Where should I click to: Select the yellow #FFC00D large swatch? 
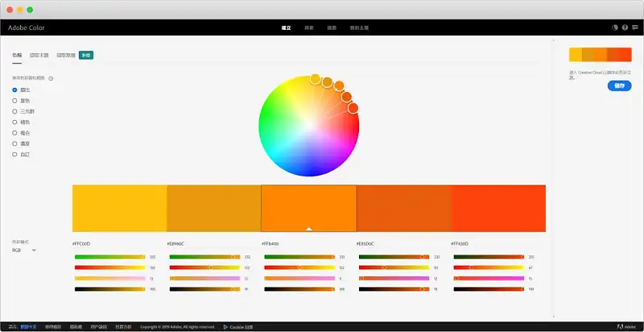(x=119, y=209)
